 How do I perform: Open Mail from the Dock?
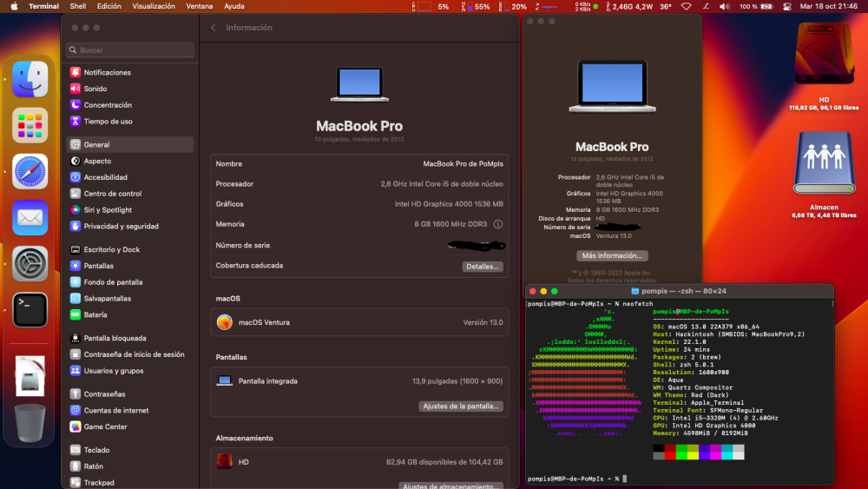pos(30,218)
